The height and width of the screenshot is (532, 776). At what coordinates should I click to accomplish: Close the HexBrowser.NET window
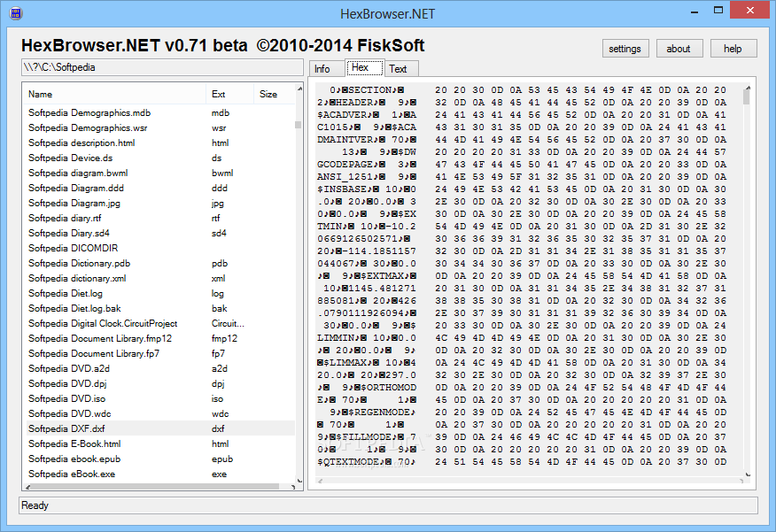click(x=749, y=11)
